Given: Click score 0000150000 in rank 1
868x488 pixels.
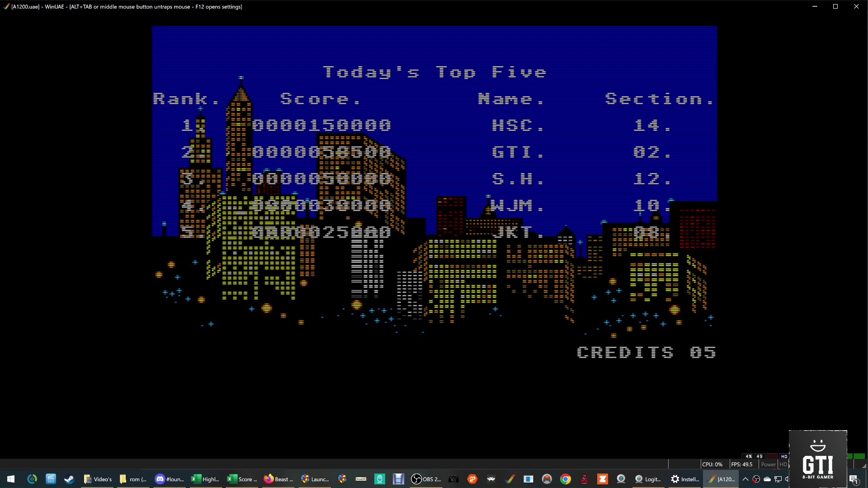Looking at the screenshot, I should pos(322,125).
